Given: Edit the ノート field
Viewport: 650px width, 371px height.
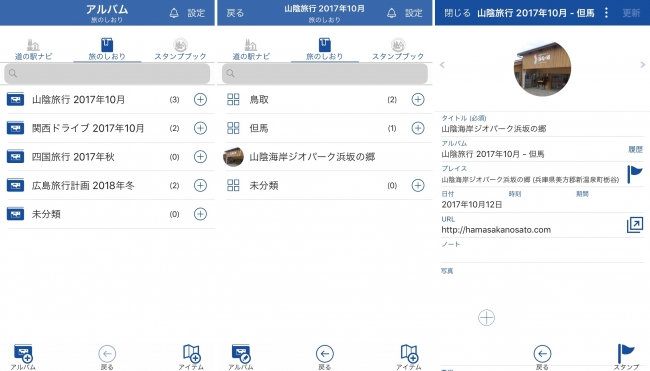Looking at the screenshot, I should click(542, 251).
